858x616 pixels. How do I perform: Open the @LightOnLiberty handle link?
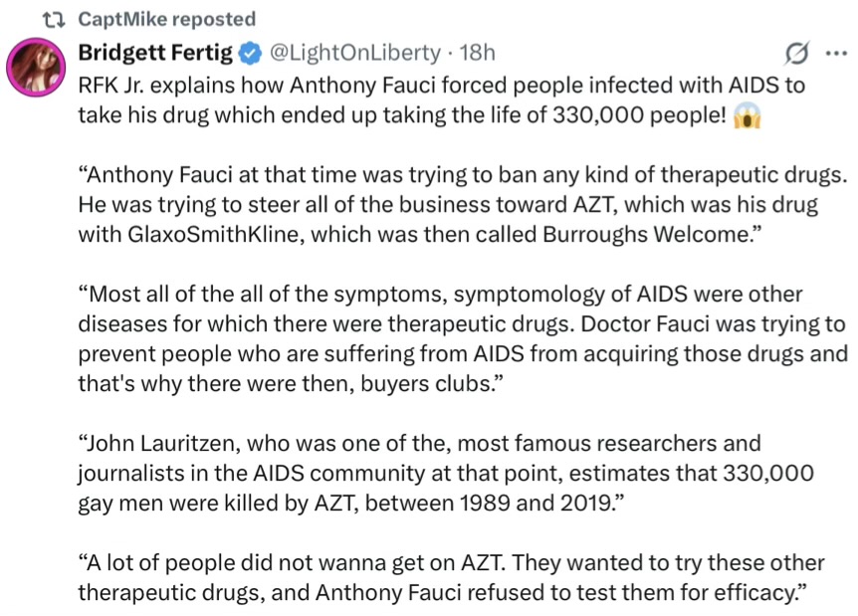[x=354, y=52]
